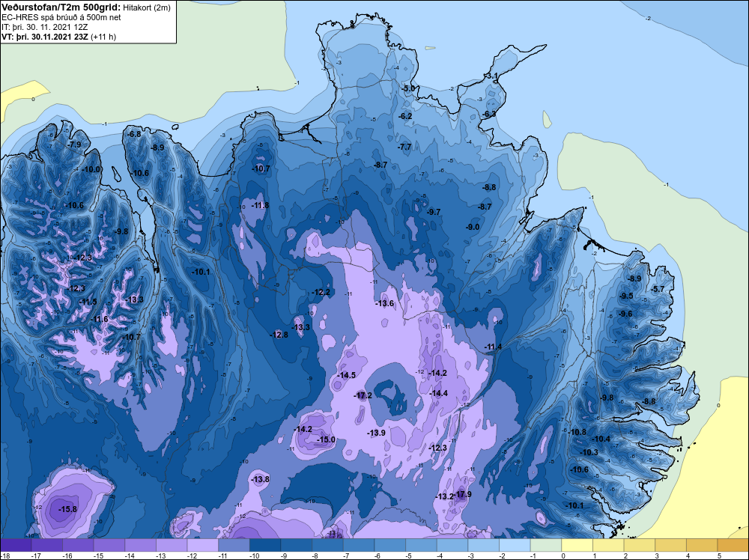The image size is (749, 560).
Task: Click the -11.5 temperature label
Action: coord(88,302)
